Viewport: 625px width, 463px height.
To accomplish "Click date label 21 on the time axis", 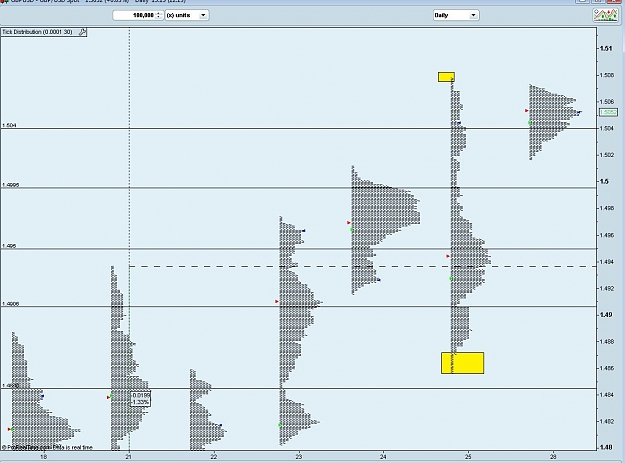I will 129,457.
